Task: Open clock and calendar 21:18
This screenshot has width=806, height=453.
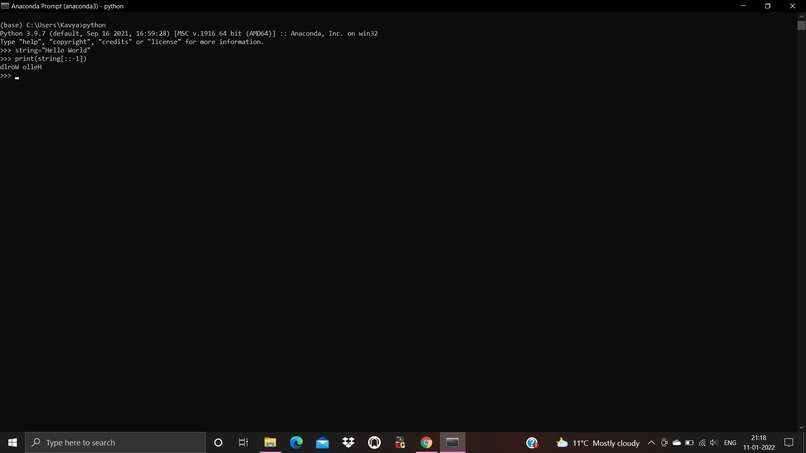Action: 759,442
